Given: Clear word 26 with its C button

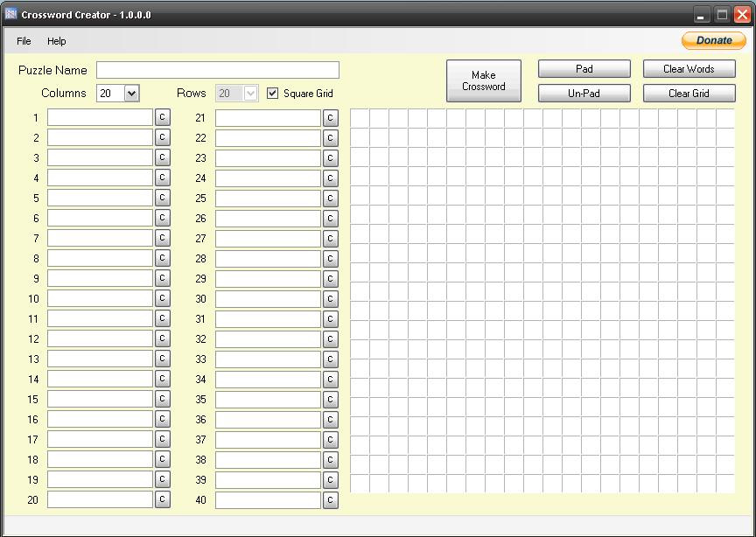Looking at the screenshot, I should pos(330,219).
